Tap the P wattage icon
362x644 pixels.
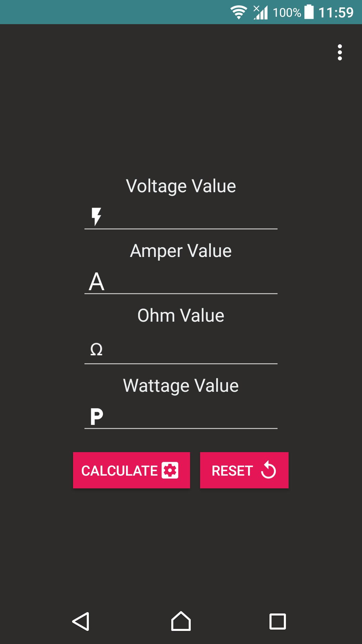click(x=97, y=416)
